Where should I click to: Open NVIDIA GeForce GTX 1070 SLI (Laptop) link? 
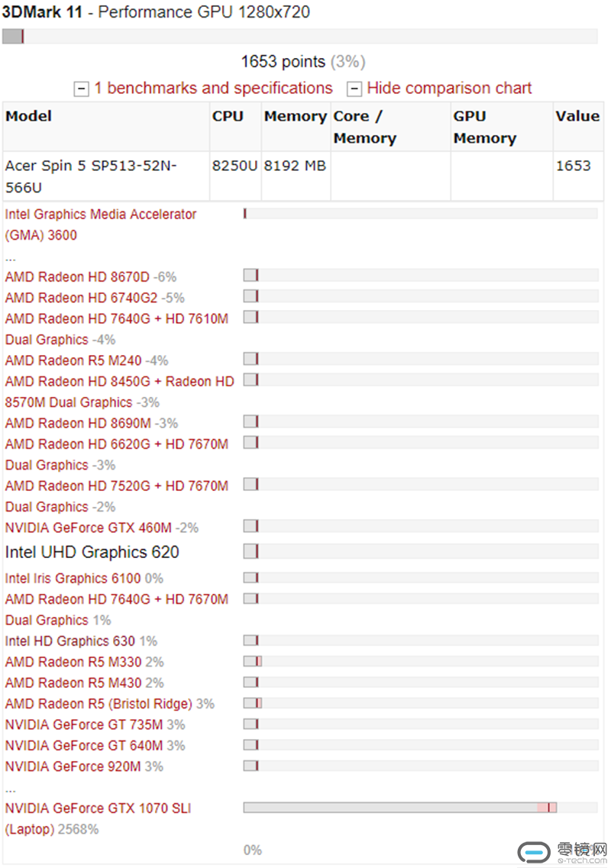98,818
